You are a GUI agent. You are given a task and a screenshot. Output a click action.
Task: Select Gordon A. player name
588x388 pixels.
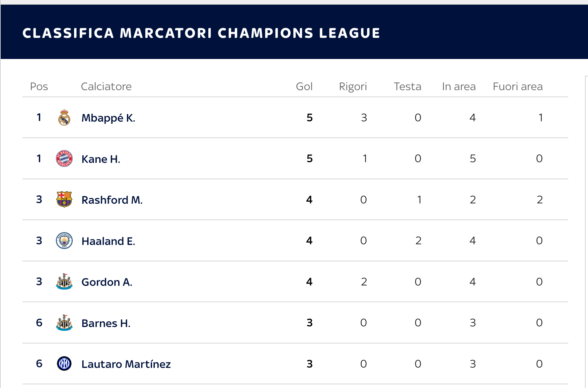(x=107, y=282)
